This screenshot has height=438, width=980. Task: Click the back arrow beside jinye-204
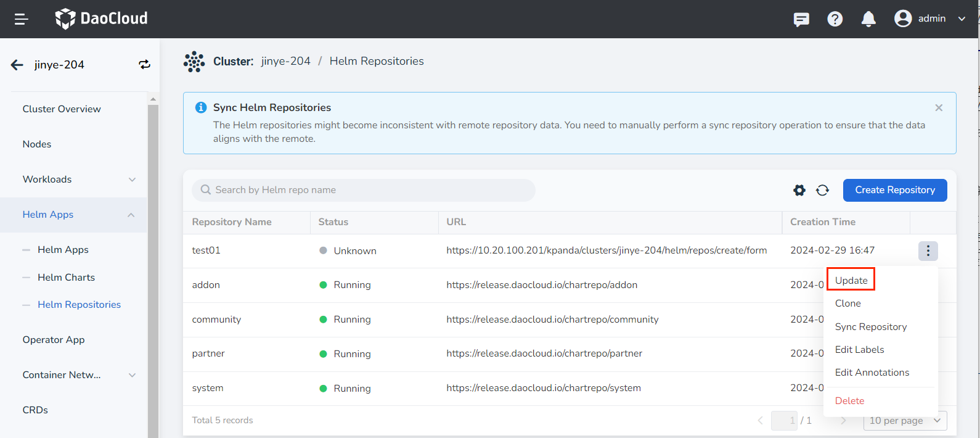pyautogui.click(x=17, y=65)
